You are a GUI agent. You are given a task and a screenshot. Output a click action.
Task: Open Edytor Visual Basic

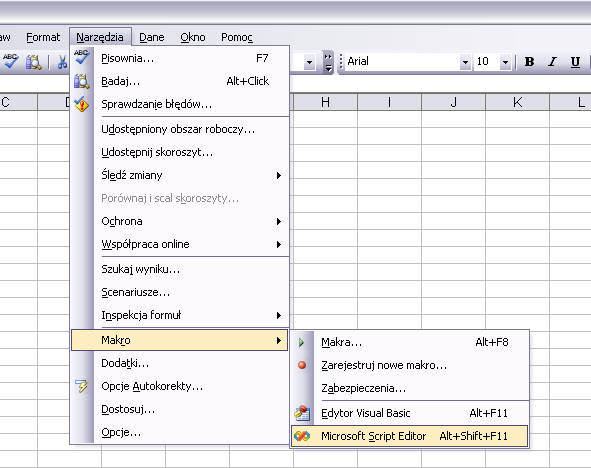pyautogui.click(x=409, y=413)
